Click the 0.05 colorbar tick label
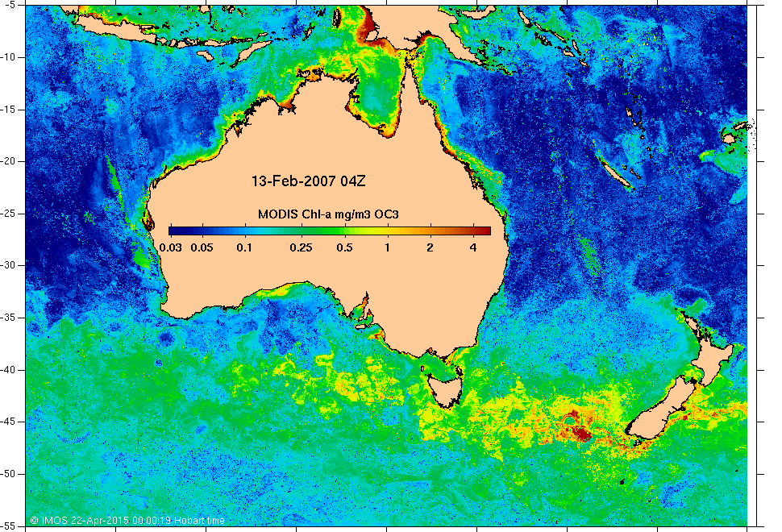 pyautogui.click(x=202, y=247)
